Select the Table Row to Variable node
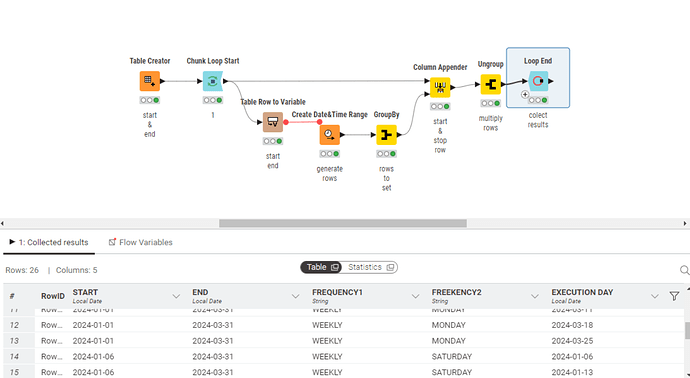Viewport: 690px width, 378px height. click(x=273, y=122)
